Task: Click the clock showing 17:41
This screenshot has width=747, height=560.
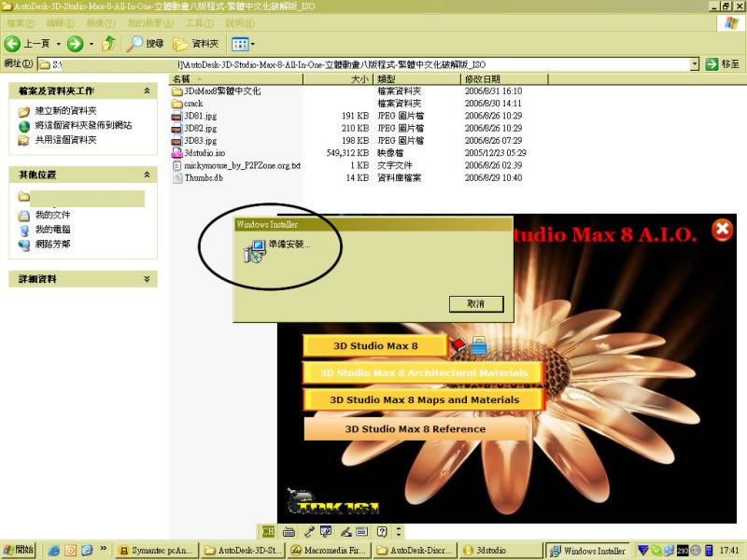Action: click(x=729, y=551)
